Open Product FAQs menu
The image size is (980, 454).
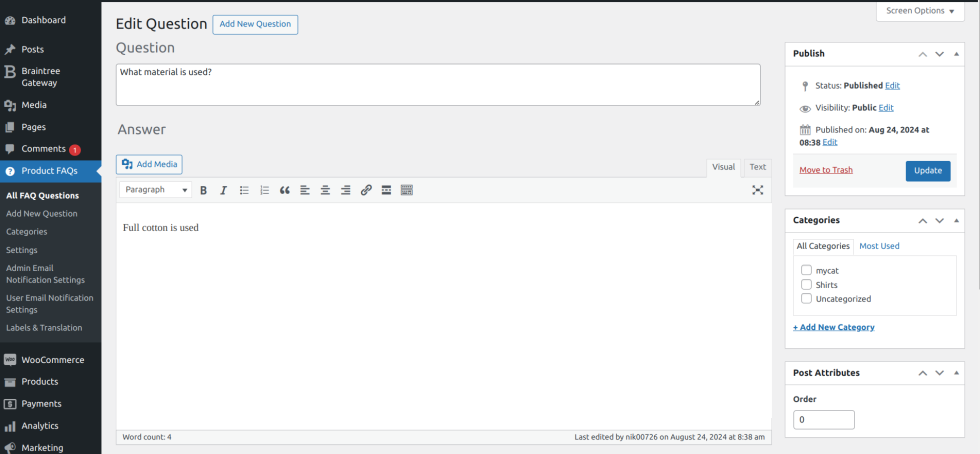click(x=50, y=171)
